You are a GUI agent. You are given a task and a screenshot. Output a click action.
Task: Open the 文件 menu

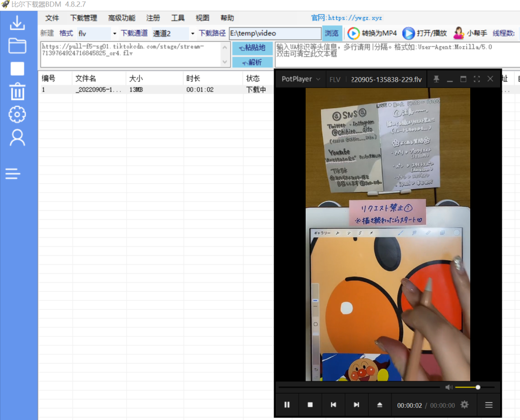[52, 18]
